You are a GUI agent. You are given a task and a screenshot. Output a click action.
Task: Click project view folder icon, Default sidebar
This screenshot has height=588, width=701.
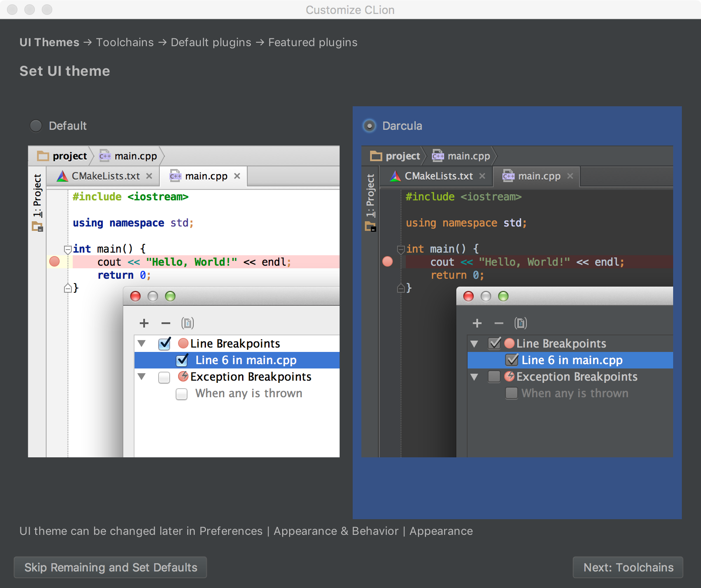coord(37,226)
